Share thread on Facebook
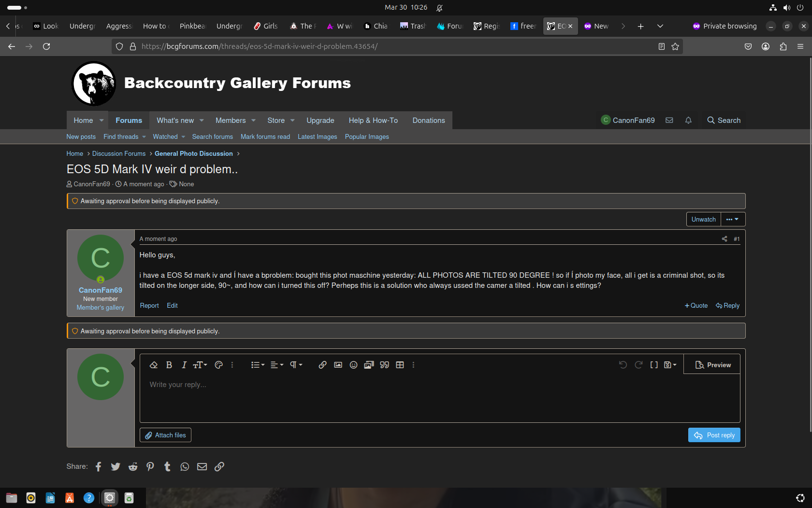This screenshot has height=508, width=812. (x=99, y=466)
